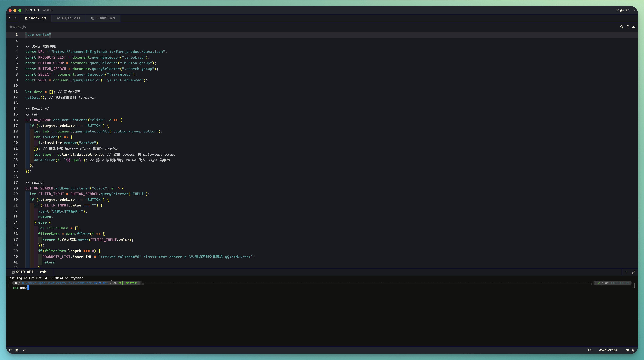The width and height of the screenshot is (644, 360).
Task: Click the alert call on line 32
Action: click(63, 211)
